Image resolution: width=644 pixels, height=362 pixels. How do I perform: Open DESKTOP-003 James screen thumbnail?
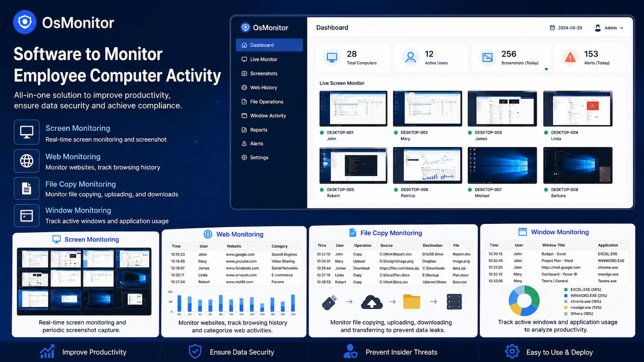[x=502, y=109]
